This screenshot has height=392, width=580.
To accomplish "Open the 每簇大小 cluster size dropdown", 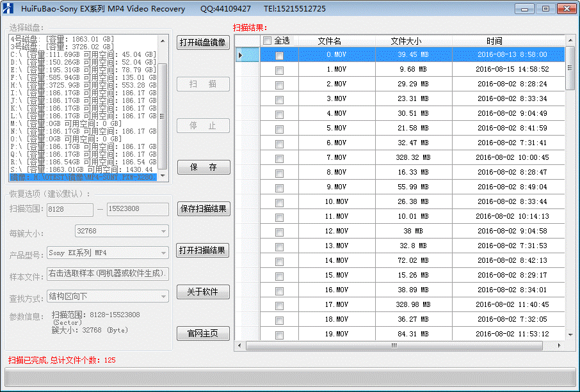I will (x=163, y=231).
